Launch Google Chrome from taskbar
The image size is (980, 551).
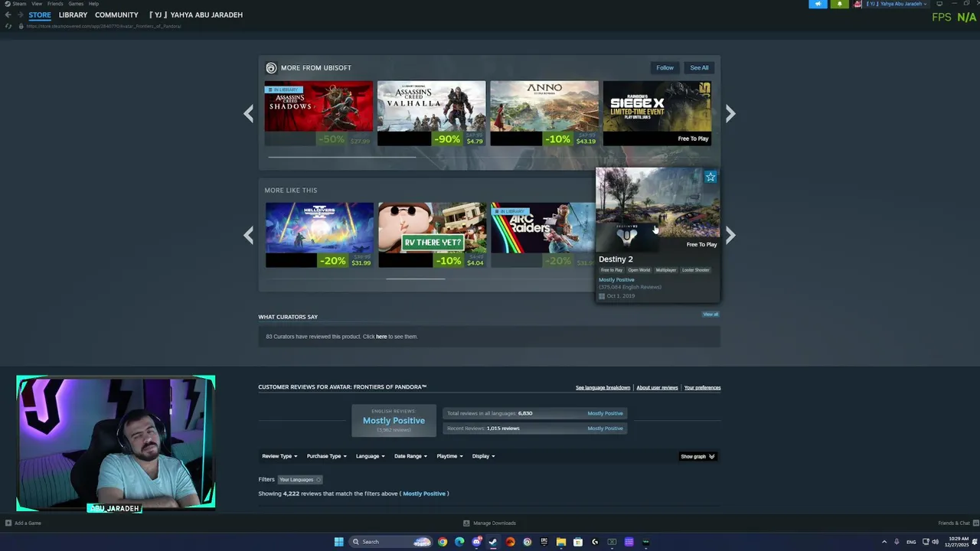click(x=443, y=542)
